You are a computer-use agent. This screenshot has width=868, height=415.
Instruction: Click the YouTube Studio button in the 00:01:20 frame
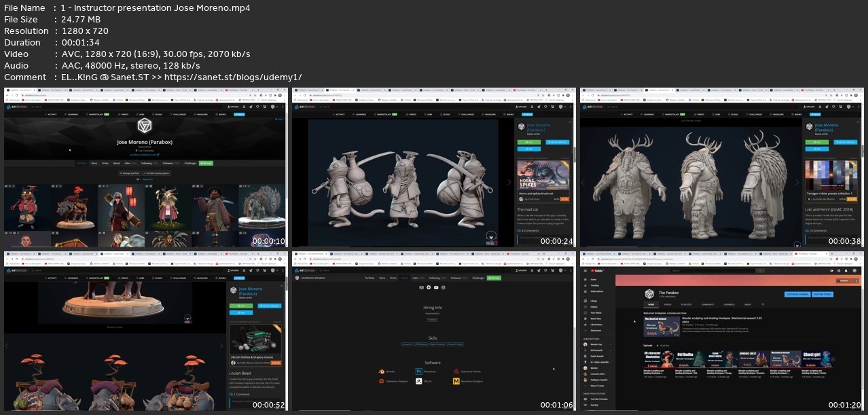click(822, 294)
